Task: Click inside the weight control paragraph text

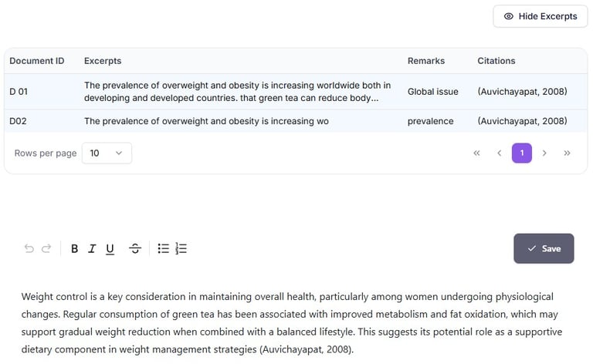Action: coord(287,323)
